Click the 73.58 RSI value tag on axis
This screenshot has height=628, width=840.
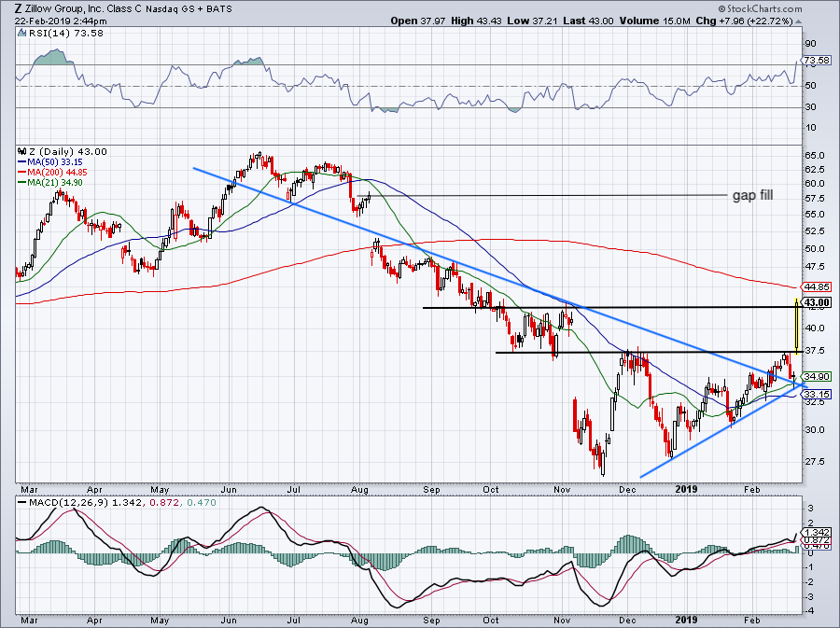[817, 60]
